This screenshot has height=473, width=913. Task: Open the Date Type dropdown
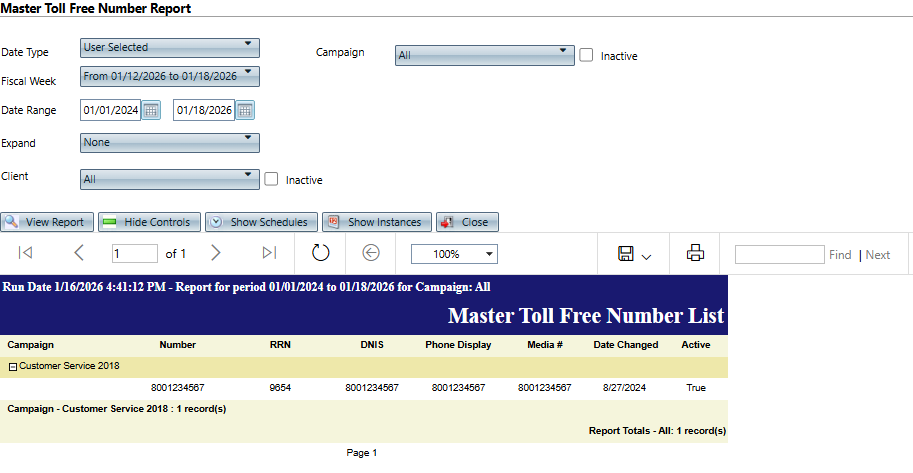(169, 47)
